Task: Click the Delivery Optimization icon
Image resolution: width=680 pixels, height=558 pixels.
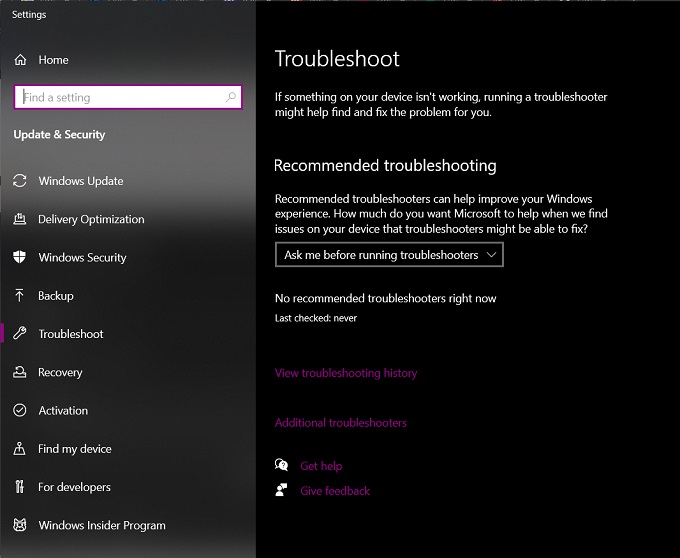Action: click(x=20, y=219)
